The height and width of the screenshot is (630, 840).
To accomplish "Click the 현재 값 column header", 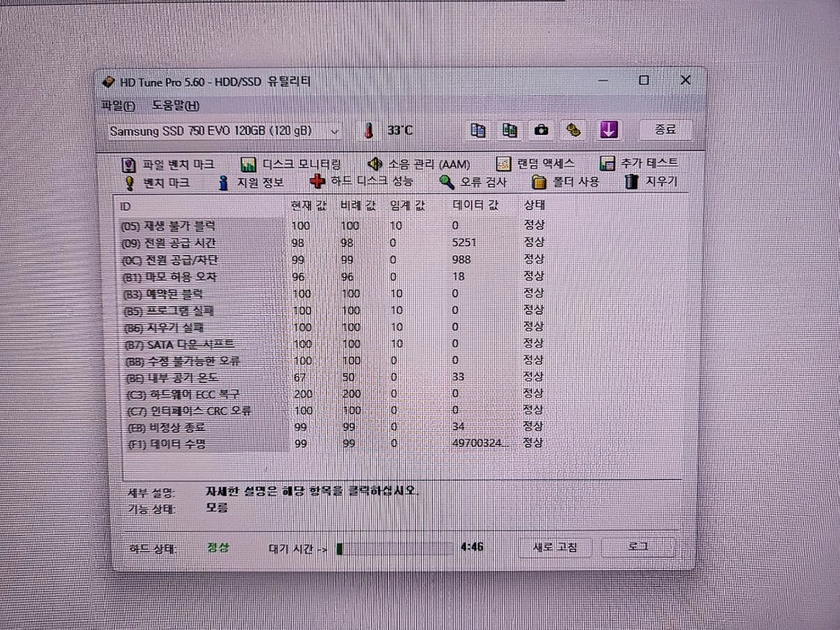I will 308,206.
